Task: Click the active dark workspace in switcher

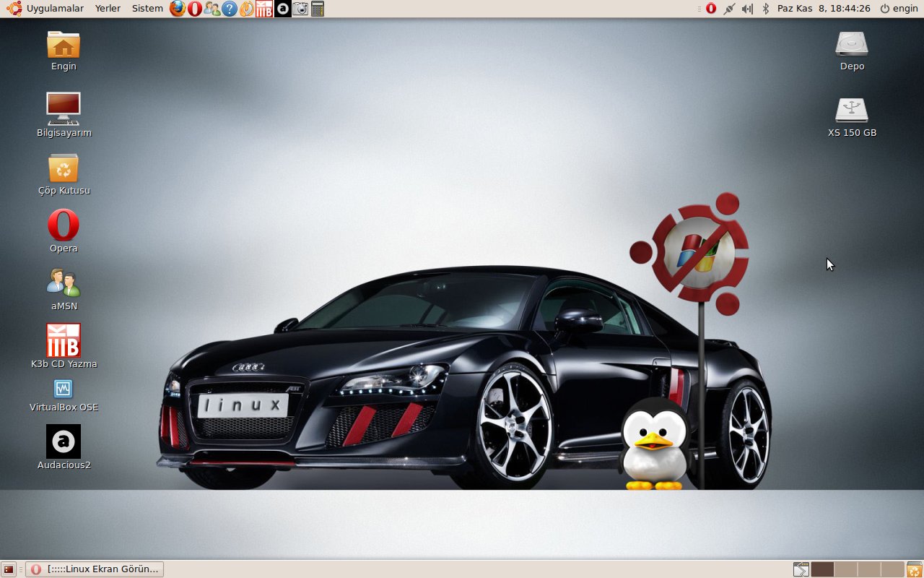Action: coord(822,569)
